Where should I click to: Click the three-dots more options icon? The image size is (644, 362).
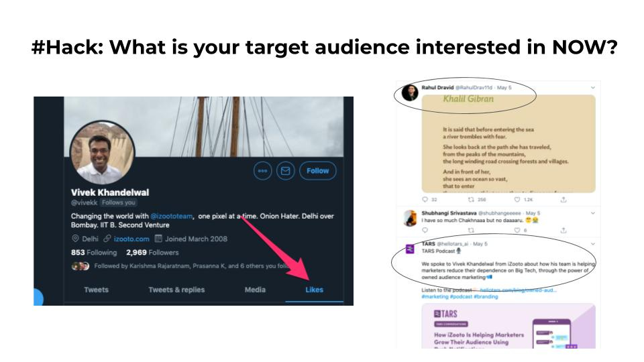click(x=263, y=171)
